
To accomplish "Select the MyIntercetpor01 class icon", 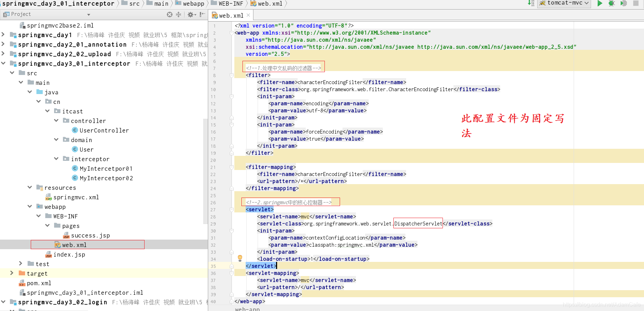I will pos(75,169).
